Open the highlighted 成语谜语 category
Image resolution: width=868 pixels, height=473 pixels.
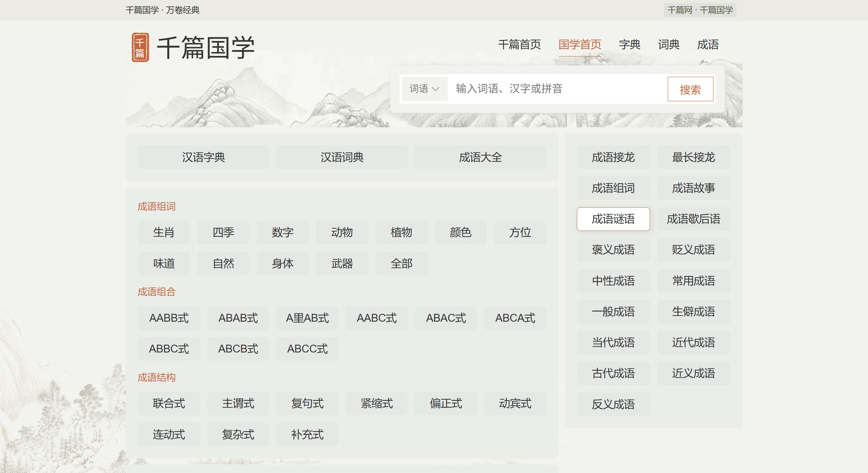tap(613, 219)
